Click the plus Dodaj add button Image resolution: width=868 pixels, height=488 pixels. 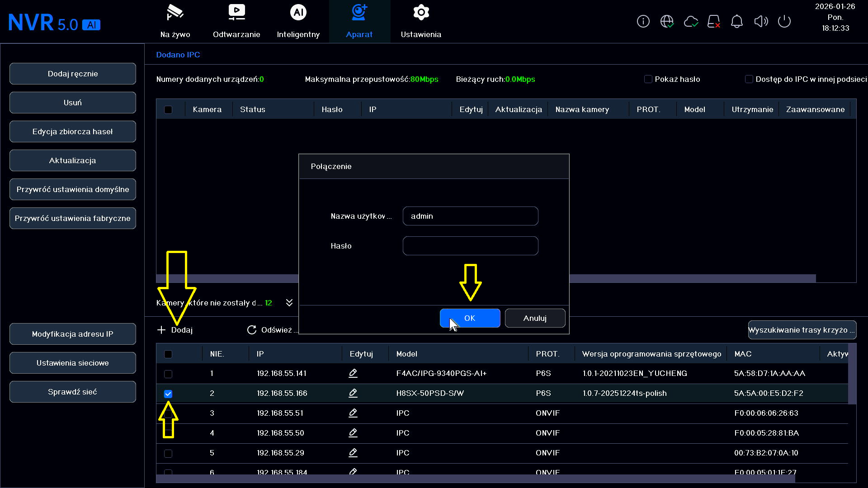pos(175,330)
